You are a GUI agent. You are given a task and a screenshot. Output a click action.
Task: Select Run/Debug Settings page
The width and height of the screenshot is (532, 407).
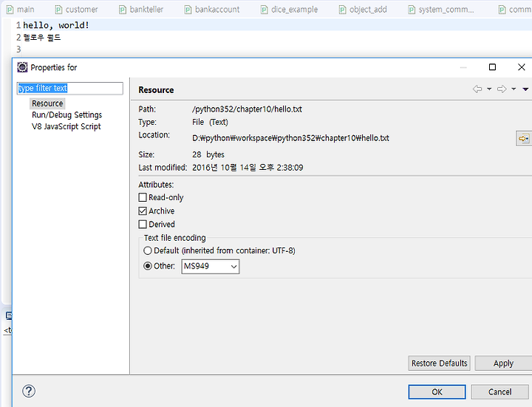coord(66,115)
